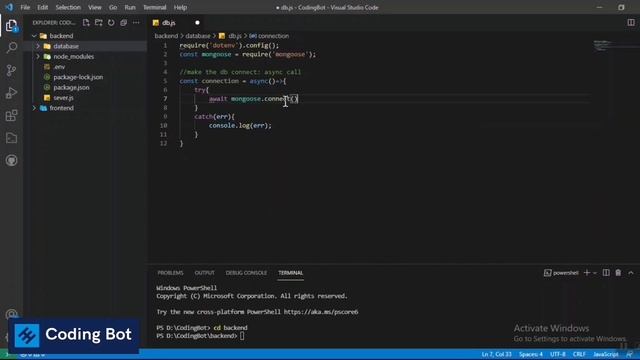This screenshot has width=640, height=360.
Task: Open the Explorer view in activity bar
Action: point(11,26)
